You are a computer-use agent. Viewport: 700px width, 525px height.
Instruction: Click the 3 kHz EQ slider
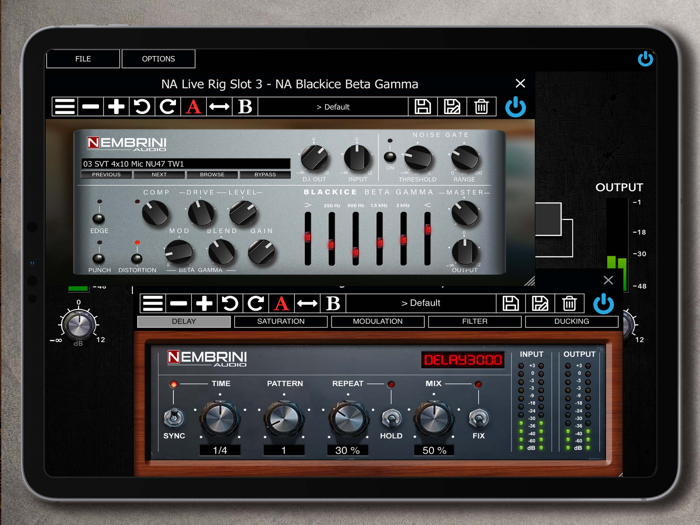point(404,239)
